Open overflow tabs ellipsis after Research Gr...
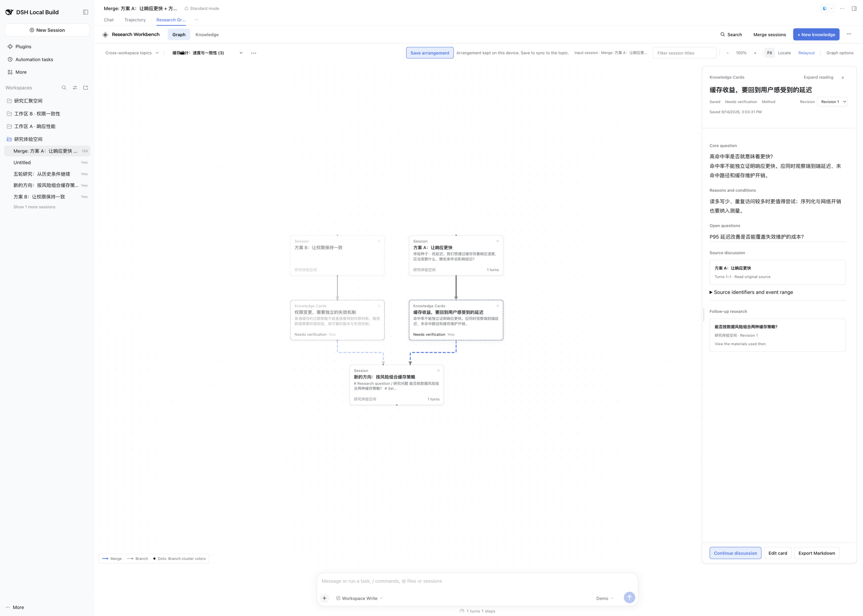This screenshot has height=616, width=863. click(x=197, y=20)
